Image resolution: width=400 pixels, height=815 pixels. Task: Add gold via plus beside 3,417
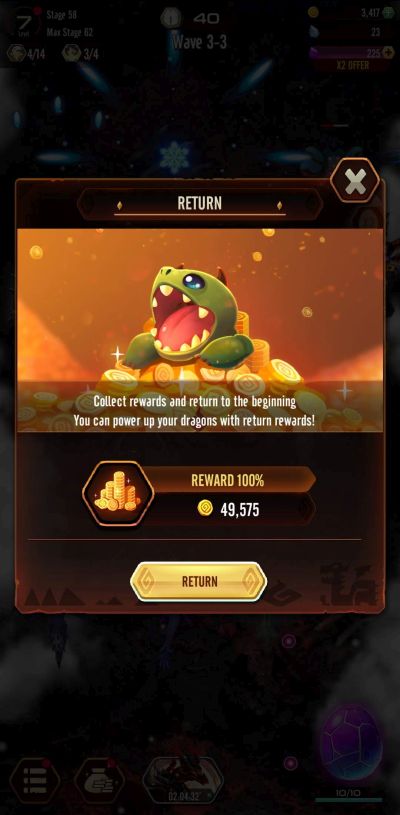pyautogui.click(x=388, y=12)
